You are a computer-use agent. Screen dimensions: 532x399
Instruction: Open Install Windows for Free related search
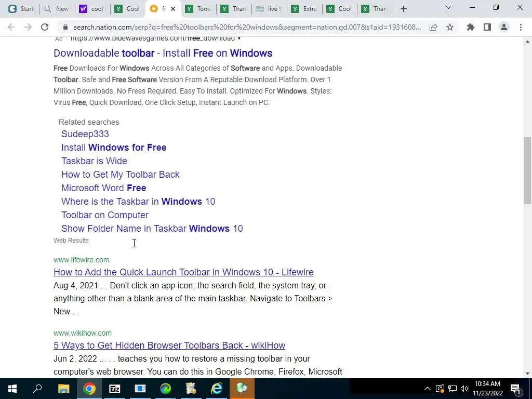[x=114, y=148]
